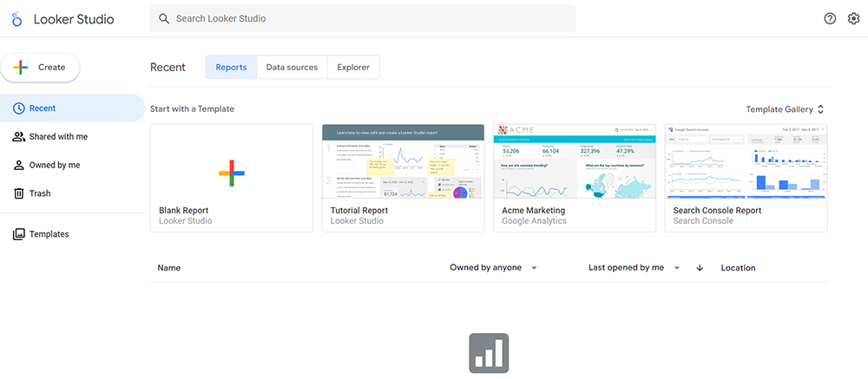
Task: Switch to the Data sources tab
Action: [293, 68]
